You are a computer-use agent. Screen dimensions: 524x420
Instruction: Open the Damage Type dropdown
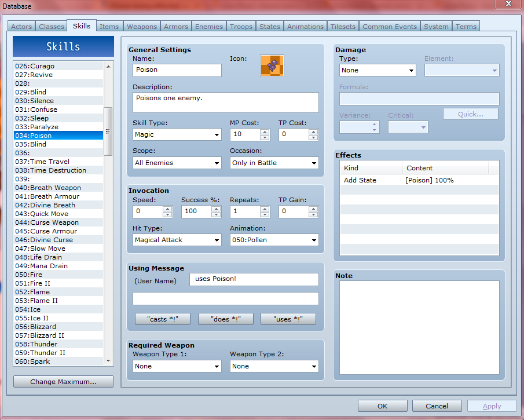(378, 71)
